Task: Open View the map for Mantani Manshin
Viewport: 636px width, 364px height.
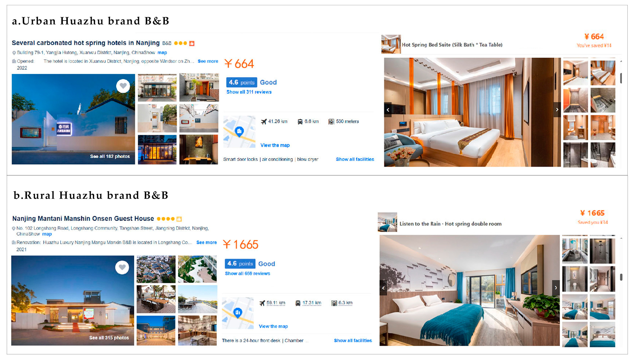Action: click(x=273, y=326)
